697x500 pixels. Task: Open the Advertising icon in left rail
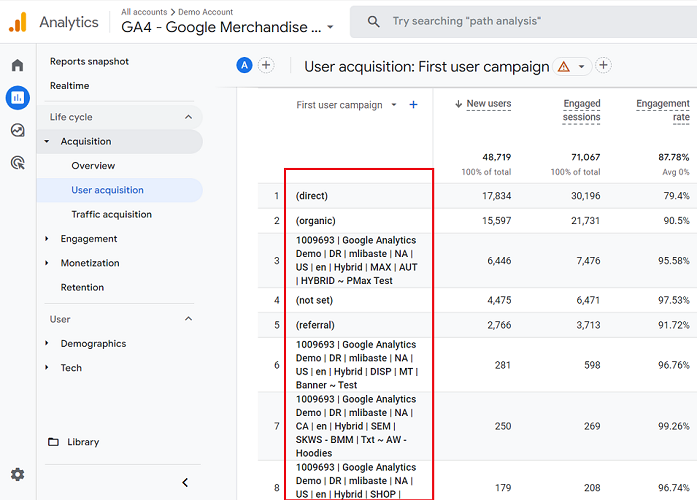[x=17, y=162]
